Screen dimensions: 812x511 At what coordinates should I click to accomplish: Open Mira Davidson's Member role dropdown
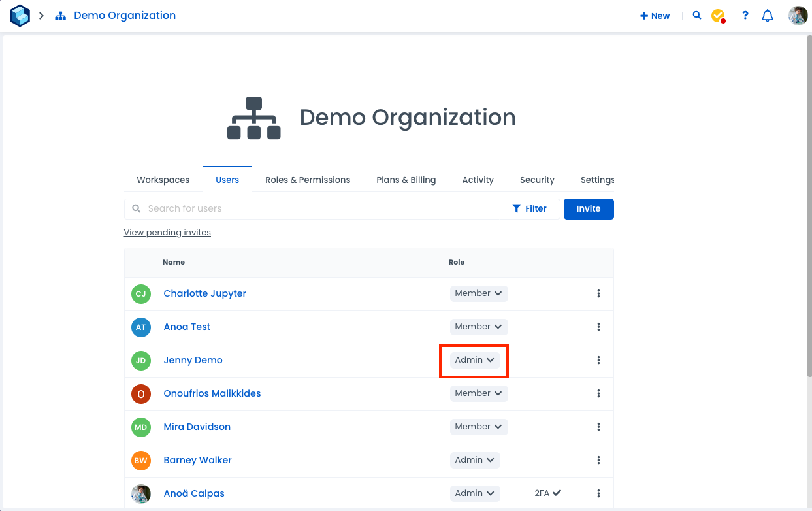tap(478, 427)
